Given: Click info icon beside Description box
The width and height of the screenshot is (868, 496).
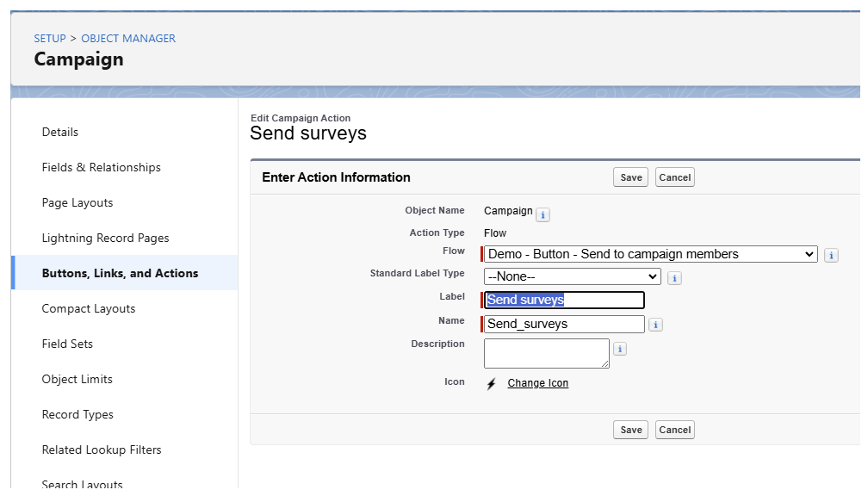Looking at the screenshot, I should 620,350.
